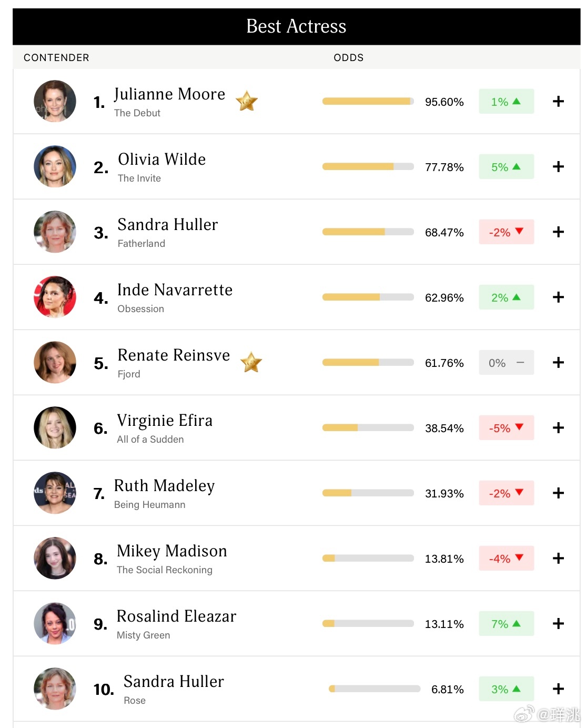
Task: Expand Virginie Efira row with plus icon
Action: pyautogui.click(x=558, y=428)
